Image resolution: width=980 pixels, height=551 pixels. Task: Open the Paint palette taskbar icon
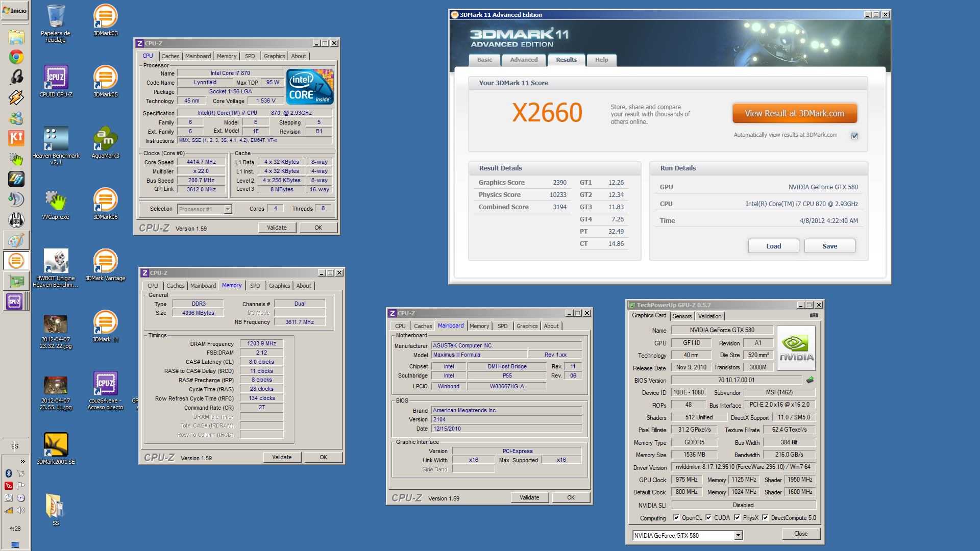click(x=16, y=240)
